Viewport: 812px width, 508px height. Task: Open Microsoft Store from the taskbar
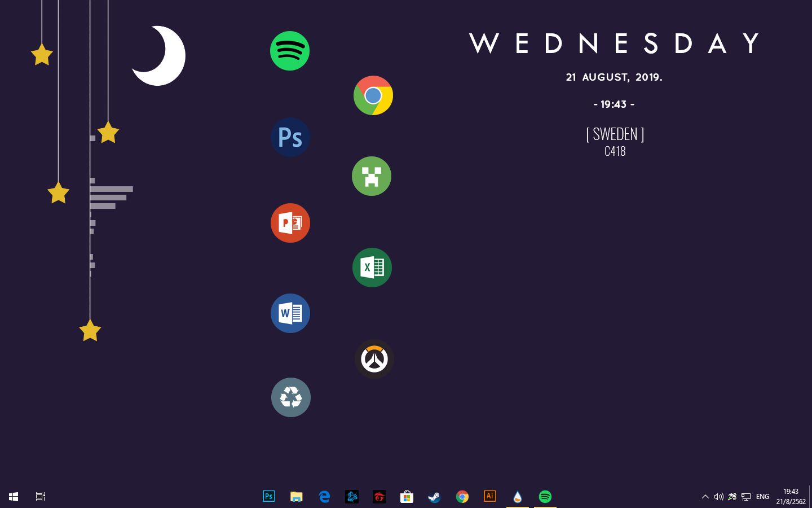click(x=407, y=497)
